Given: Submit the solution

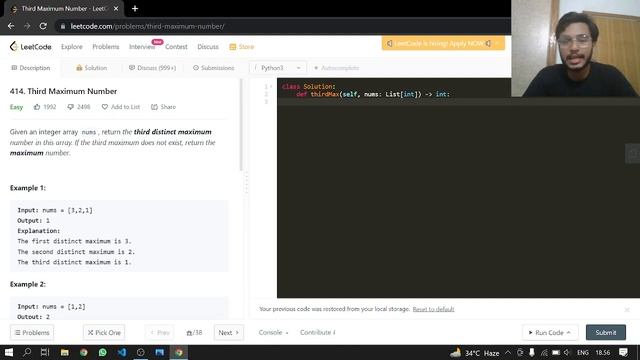Looking at the screenshot, I should point(606,333).
